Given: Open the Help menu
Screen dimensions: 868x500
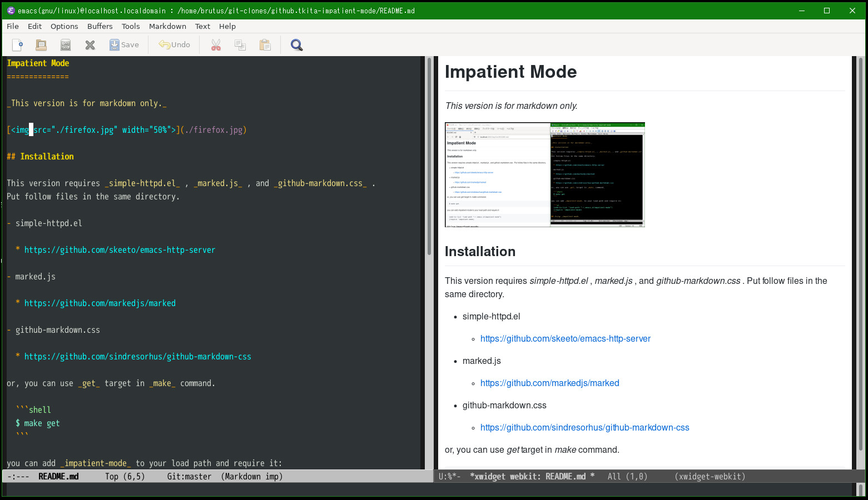Looking at the screenshot, I should pyautogui.click(x=227, y=26).
